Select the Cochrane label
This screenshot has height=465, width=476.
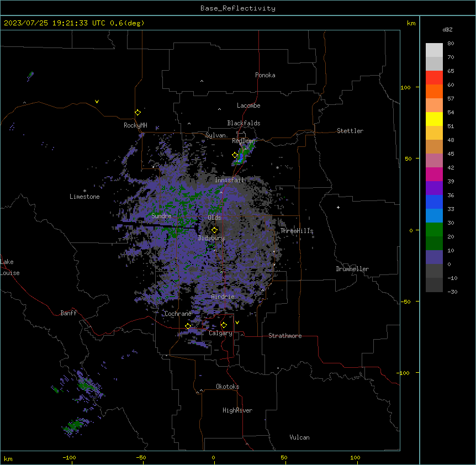pyautogui.click(x=178, y=314)
